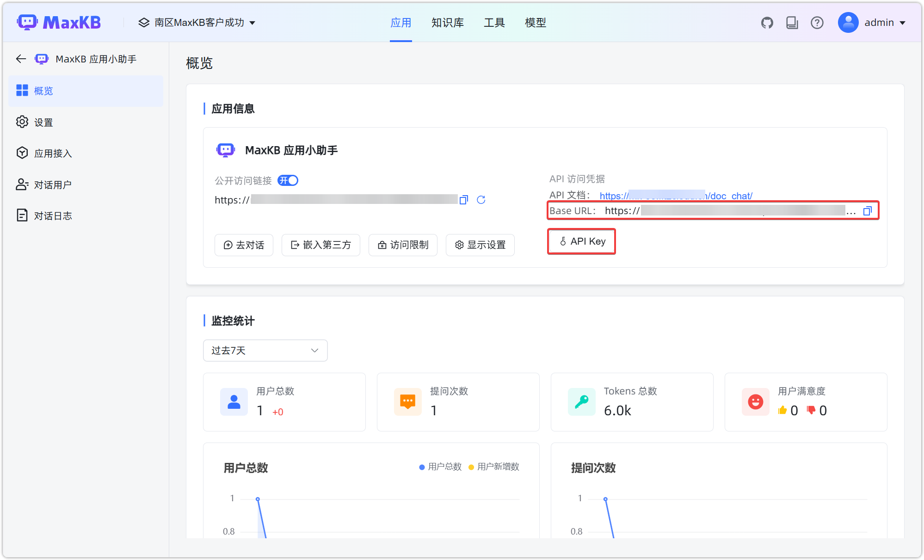924x560 pixels.
Task: Click the MaxKB logo
Action: tap(59, 22)
